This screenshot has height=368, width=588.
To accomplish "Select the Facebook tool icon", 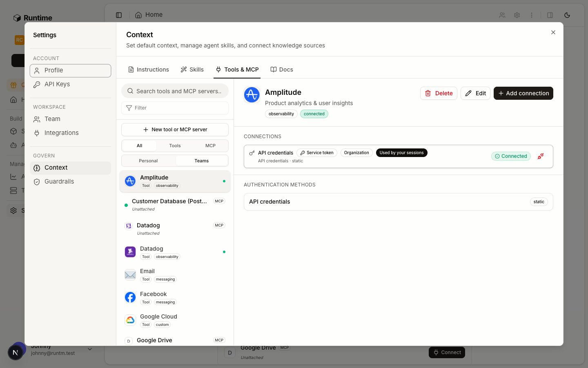I will click(x=130, y=297).
